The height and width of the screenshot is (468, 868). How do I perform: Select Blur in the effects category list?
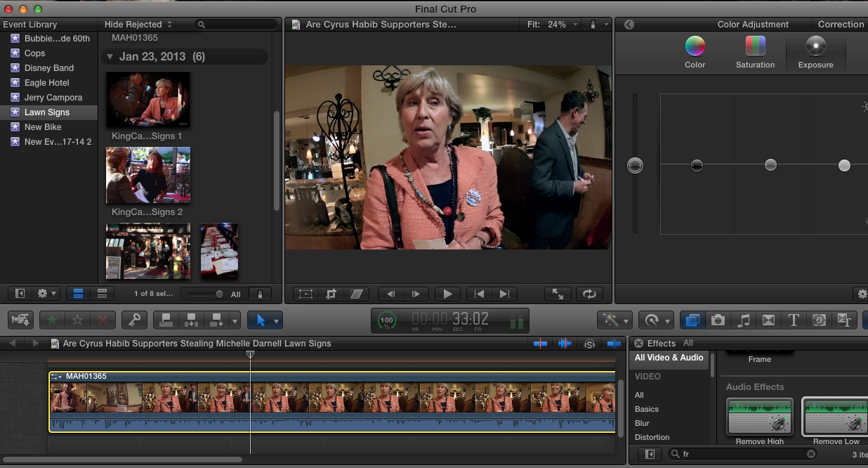point(642,423)
